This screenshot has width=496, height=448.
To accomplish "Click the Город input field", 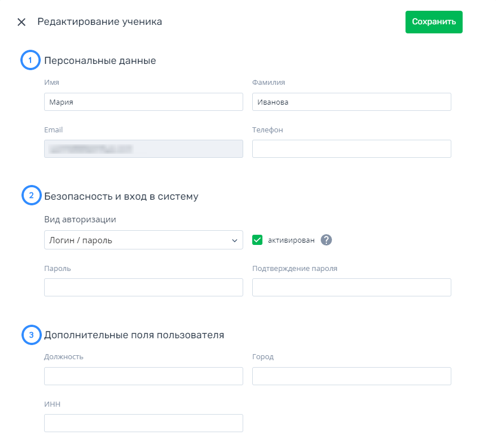I will tap(351, 376).
